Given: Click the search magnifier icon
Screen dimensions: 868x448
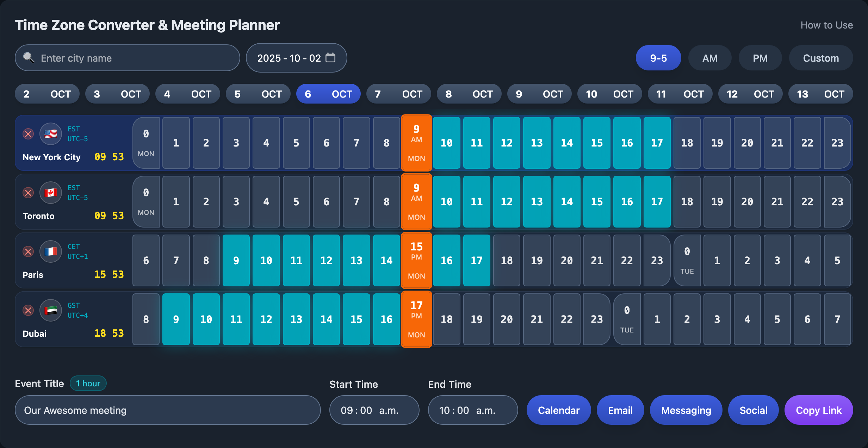Looking at the screenshot, I should tap(29, 57).
